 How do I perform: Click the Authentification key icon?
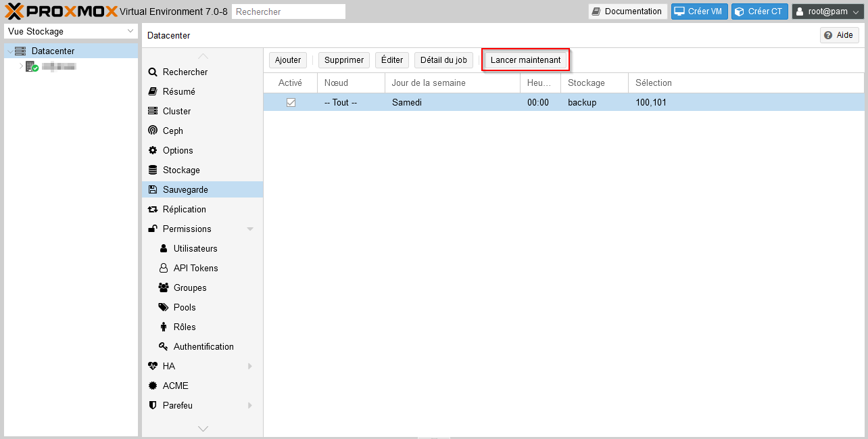[164, 346]
